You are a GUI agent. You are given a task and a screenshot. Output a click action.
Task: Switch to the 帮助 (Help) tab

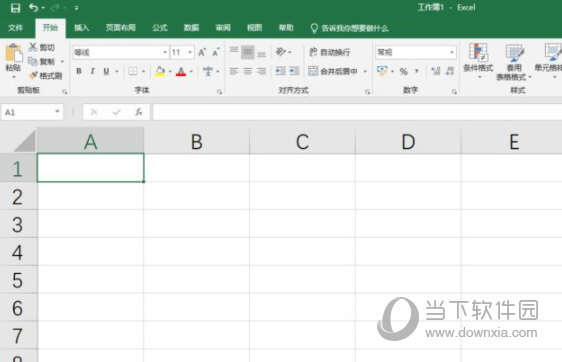pyautogui.click(x=286, y=28)
